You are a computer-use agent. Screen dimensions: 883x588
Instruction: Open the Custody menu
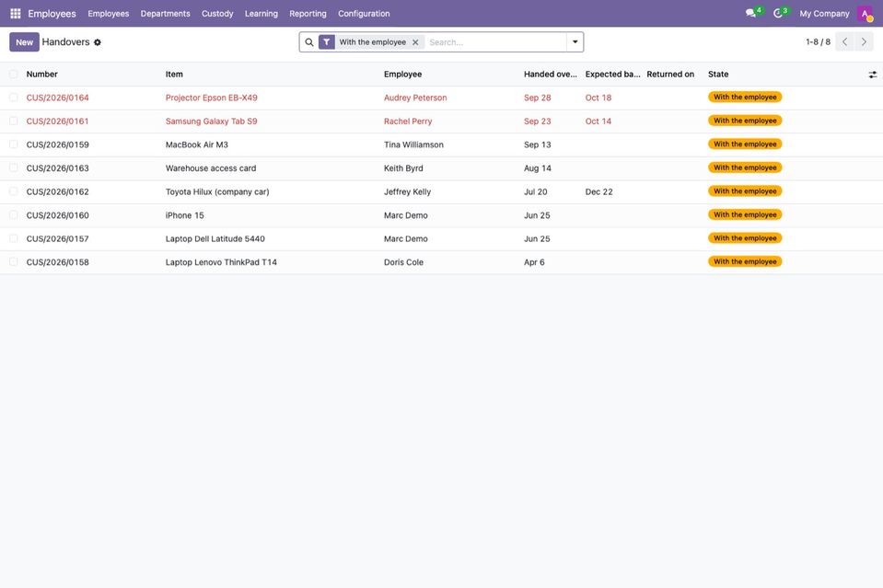tap(217, 14)
